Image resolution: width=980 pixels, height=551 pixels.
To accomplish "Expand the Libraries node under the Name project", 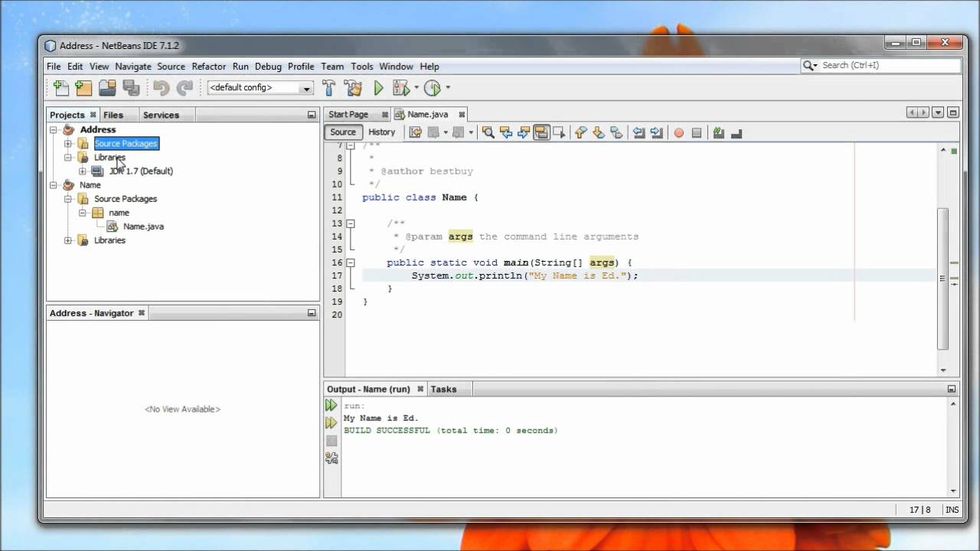I will coord(68,240).
